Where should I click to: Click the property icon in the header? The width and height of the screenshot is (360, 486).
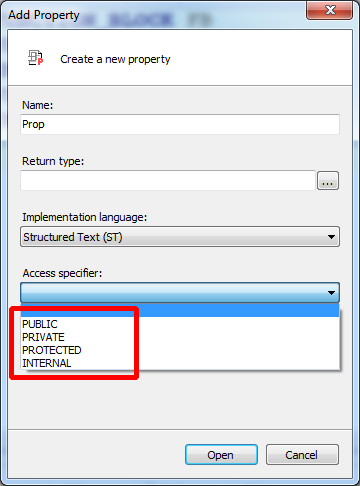pyautogui.click(x=35, y=58)
